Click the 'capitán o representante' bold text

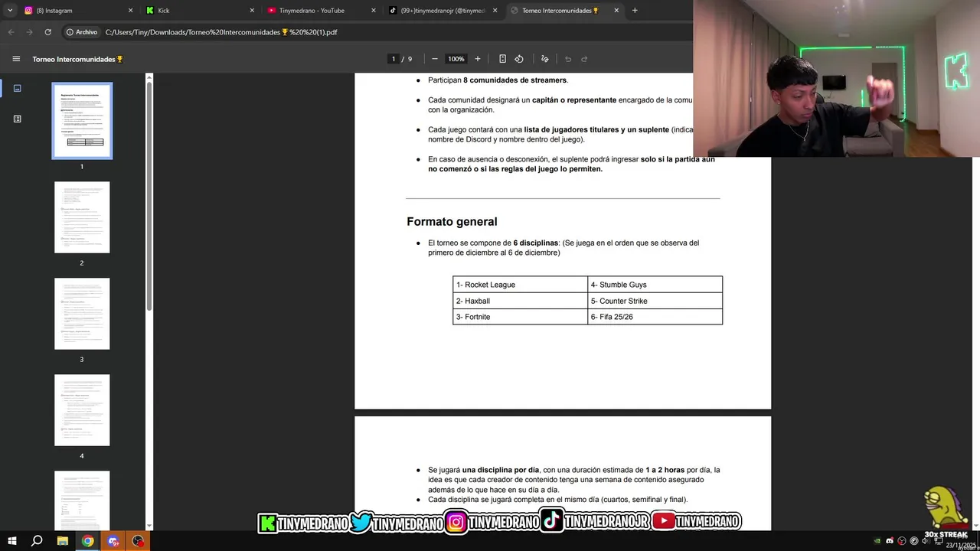574,100
